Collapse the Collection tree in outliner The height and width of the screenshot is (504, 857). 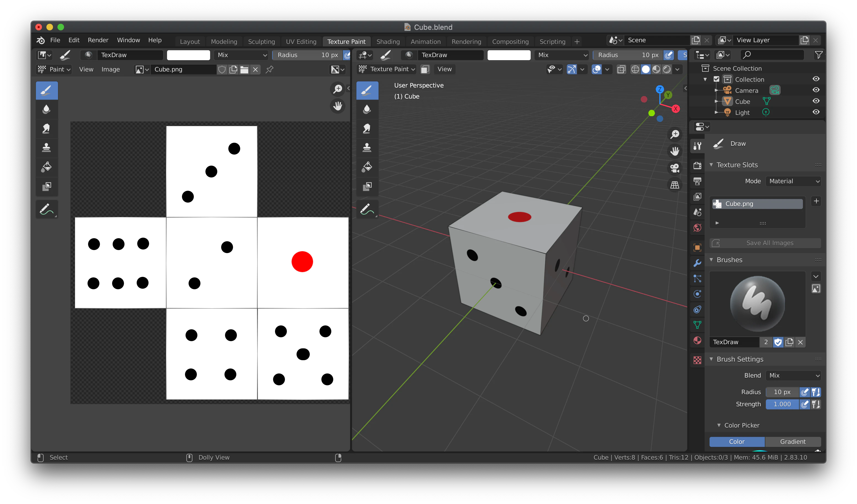[x=705, y=79]
